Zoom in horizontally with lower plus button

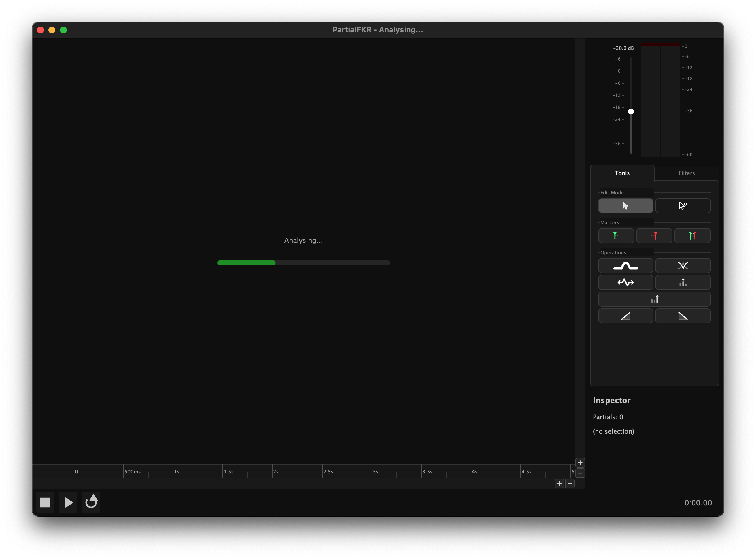tap(559, 483)
